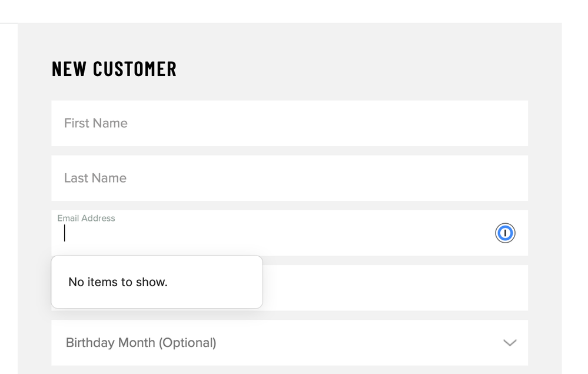588x374 pixels.
Task: Click the 1Password icon in the email field
Action: click(x=505, y=233)
